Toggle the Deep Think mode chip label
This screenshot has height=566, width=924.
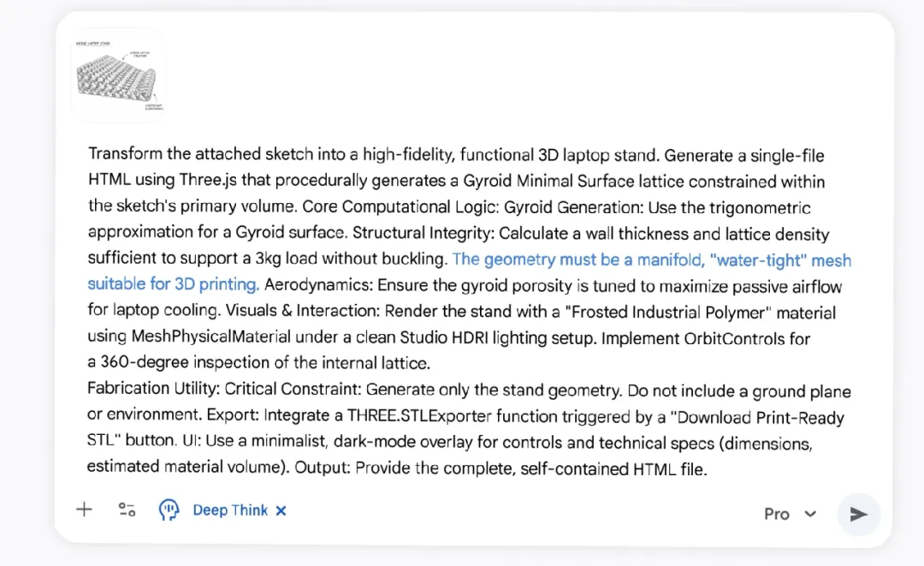229,510
